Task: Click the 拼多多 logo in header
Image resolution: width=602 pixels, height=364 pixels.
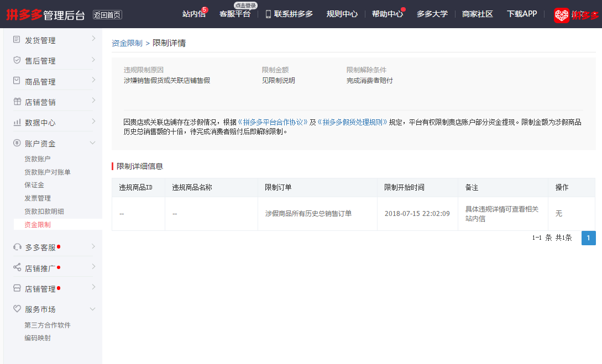Action: pyautogui.click(x=24, y=14)
